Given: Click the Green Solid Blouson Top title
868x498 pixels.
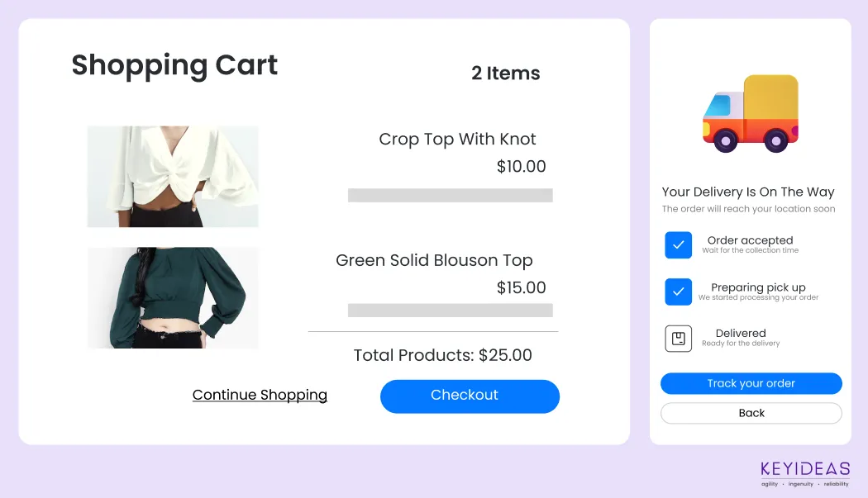Looking at the screenshot, I should coord(434,261).
